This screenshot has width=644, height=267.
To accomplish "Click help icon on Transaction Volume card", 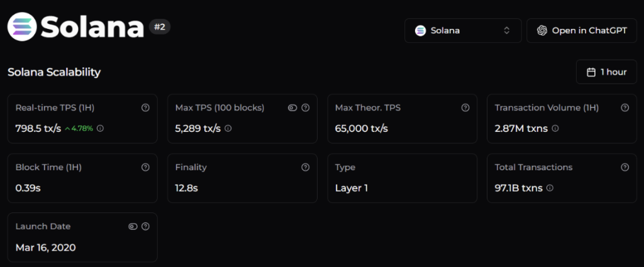I will point(625,107).
